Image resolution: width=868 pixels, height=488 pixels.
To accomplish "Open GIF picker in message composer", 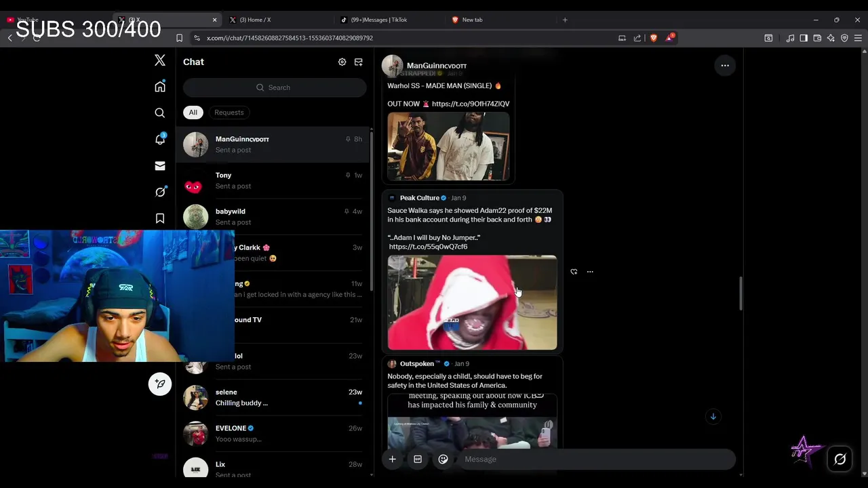I will click(x=418, y=459).
